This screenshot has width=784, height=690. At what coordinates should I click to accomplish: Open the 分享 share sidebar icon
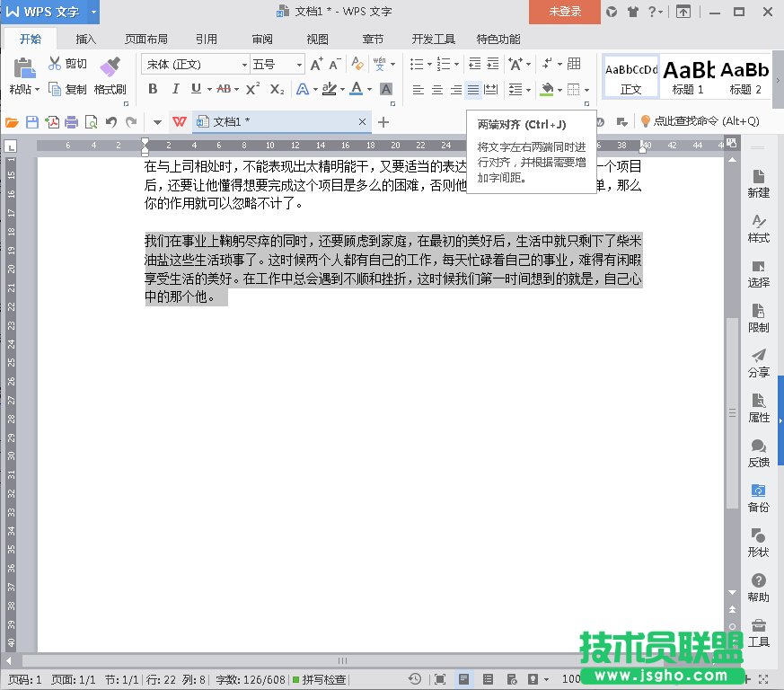tap(759, 362)
